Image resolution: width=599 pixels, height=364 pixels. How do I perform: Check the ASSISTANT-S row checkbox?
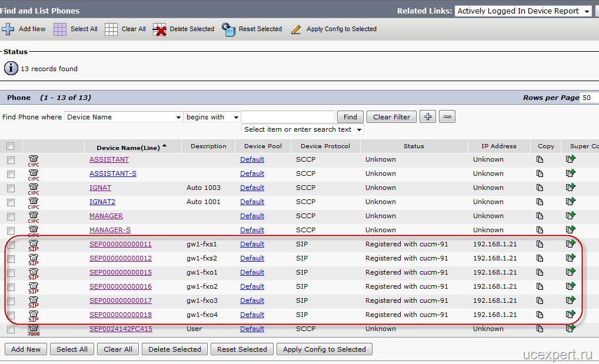coord(11,174)
